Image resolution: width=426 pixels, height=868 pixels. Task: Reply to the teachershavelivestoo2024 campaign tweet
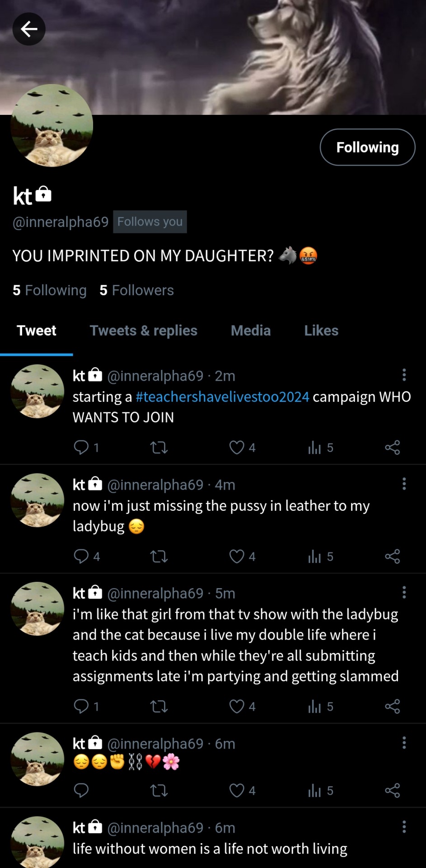(x=81, y=448)
